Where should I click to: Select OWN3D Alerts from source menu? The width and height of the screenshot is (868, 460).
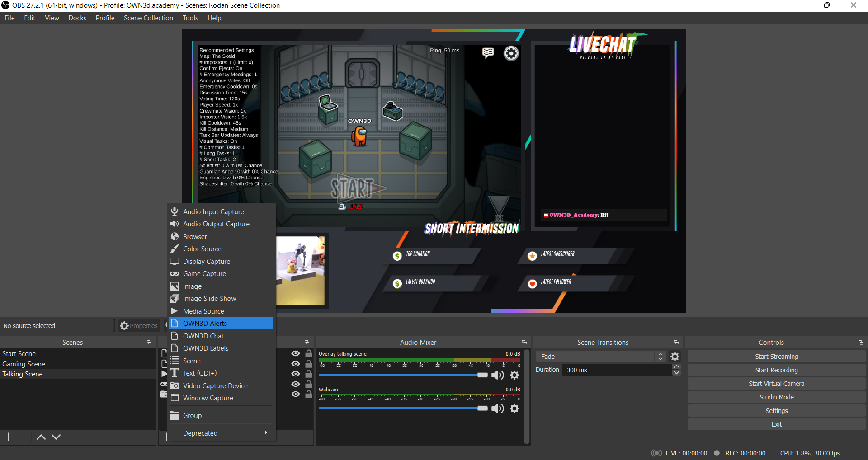[221, 324]
